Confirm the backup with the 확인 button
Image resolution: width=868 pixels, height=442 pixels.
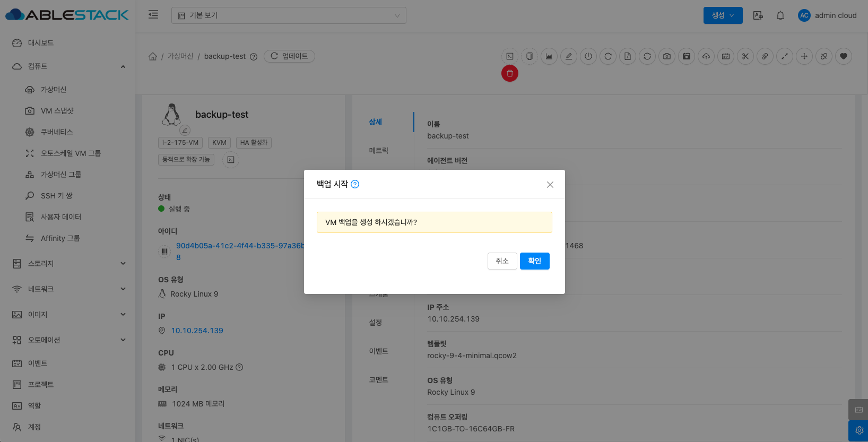[x=534, y=261]
